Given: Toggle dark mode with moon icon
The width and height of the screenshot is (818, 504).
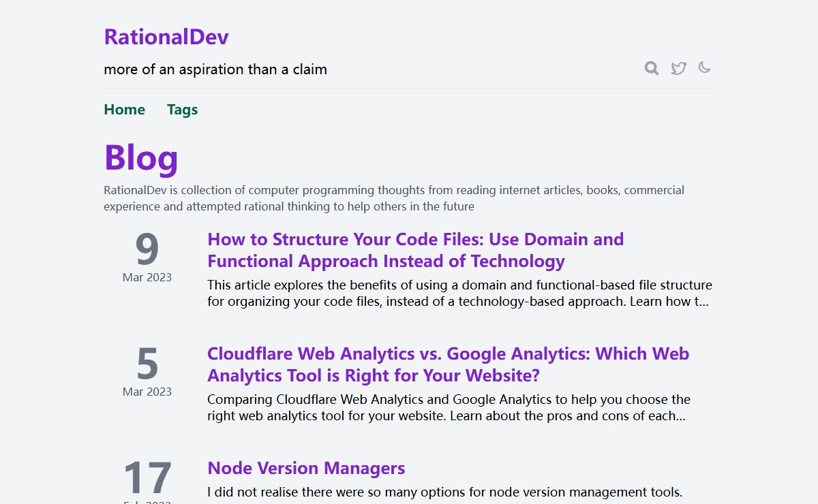Looking at the screenshot, I should click(705, 67).
